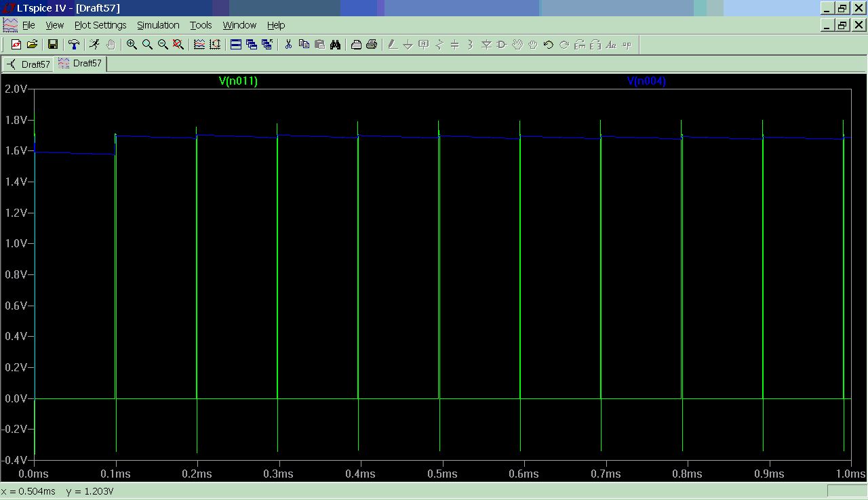Open the Tools menu
The width and height of the screenshot is (868, 500).
[201, 25]
